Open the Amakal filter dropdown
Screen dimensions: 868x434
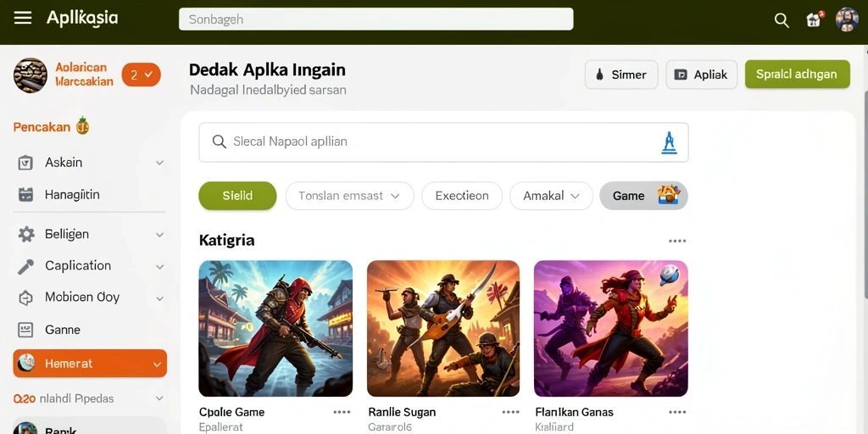(551, 196)
